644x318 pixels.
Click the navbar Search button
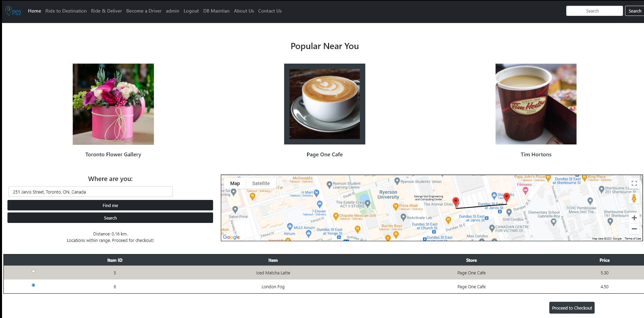tap(635, 11)
